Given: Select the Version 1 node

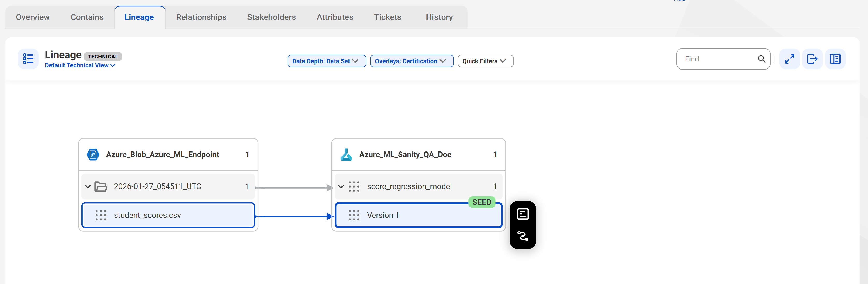Looking at the screenshot, I should [x=418, y=215].
